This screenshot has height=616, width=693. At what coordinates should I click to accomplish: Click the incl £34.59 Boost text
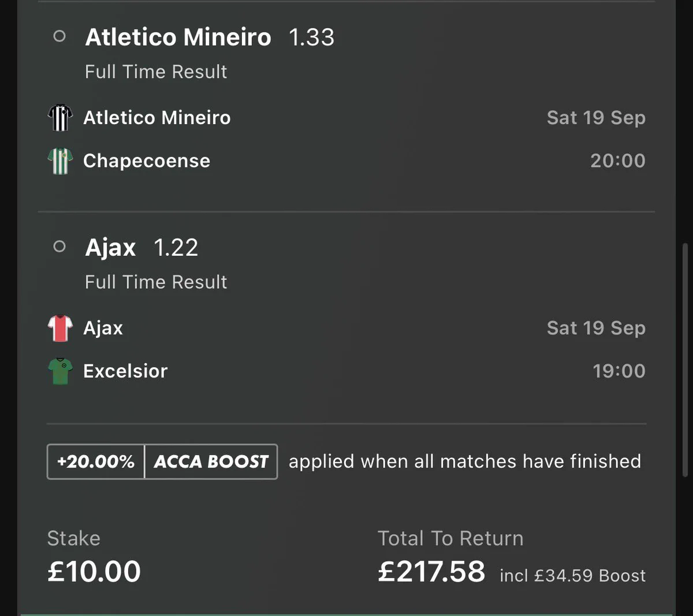pos(572,576)
